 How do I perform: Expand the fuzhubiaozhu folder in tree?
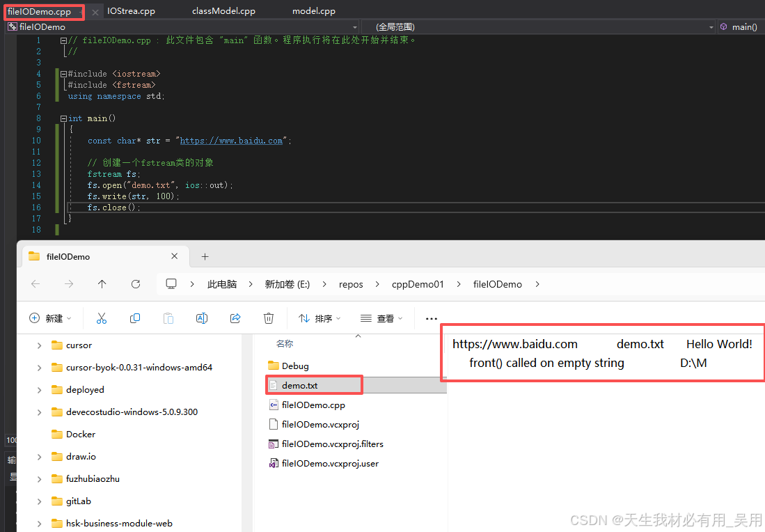pos(39,479)
